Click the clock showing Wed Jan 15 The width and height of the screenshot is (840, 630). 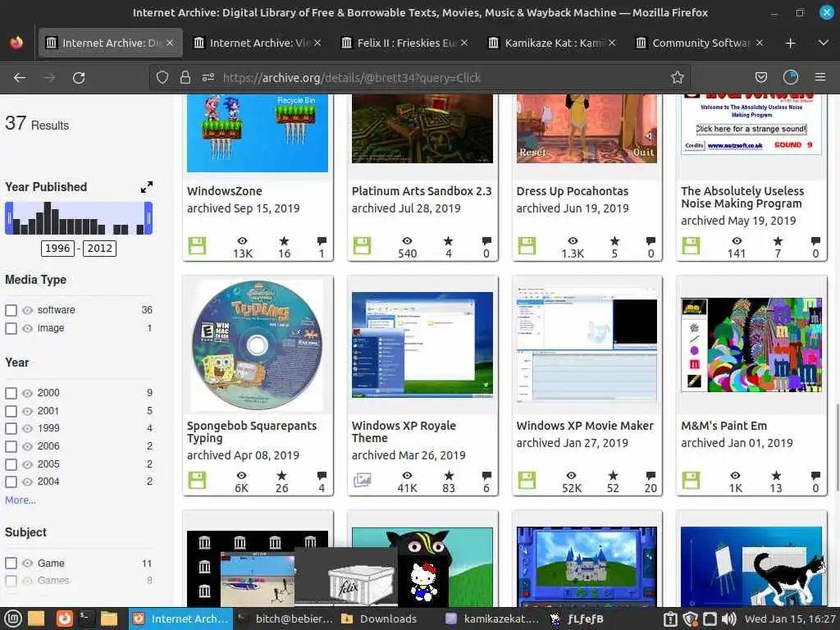click(790, 619)
